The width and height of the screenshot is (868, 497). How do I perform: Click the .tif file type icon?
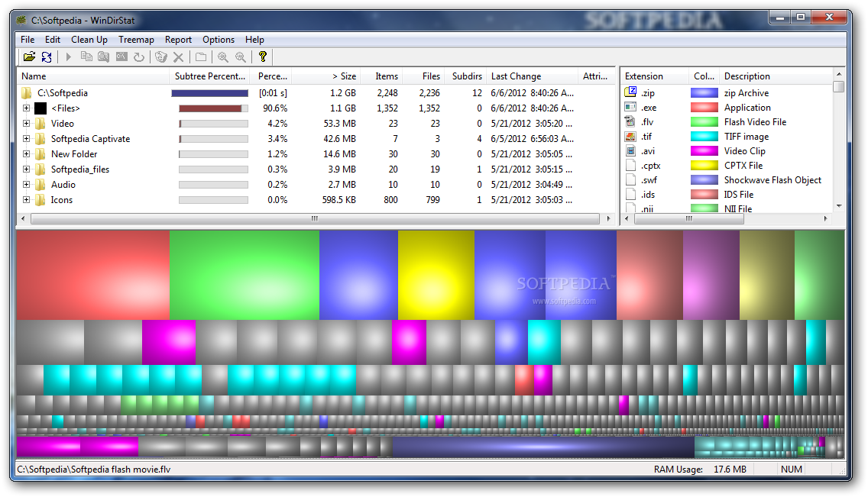(x=630, y=136)
